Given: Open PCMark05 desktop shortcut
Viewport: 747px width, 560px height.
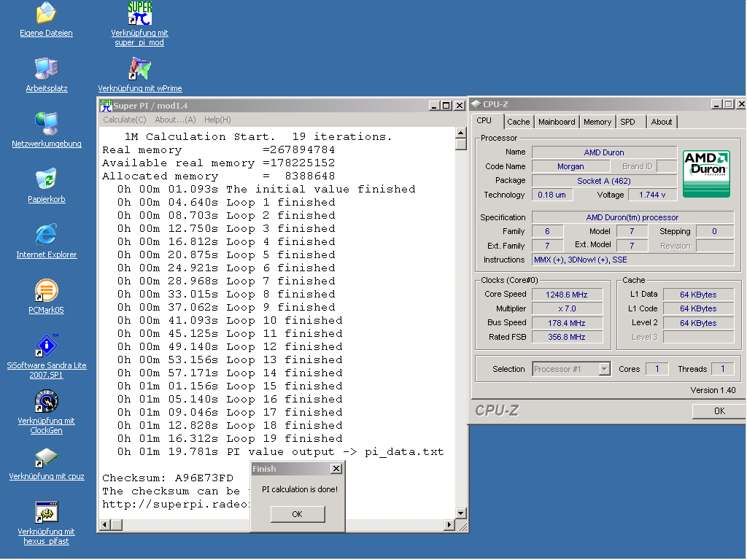Looking at the screenshot, I should tap(46, 290).
